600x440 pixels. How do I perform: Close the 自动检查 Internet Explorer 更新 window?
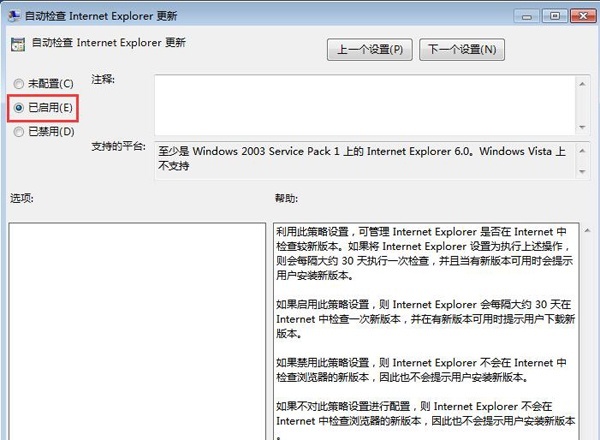tap(583, 16)
